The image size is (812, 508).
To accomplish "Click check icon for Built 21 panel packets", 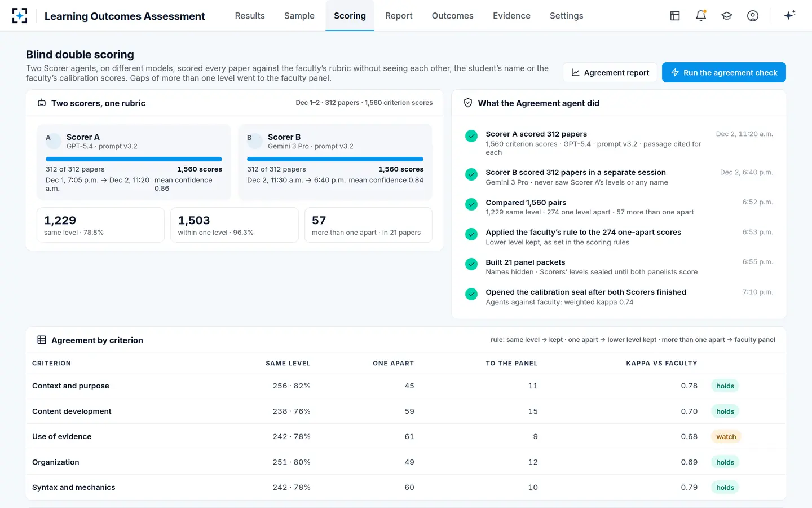I will click(471, 264).
